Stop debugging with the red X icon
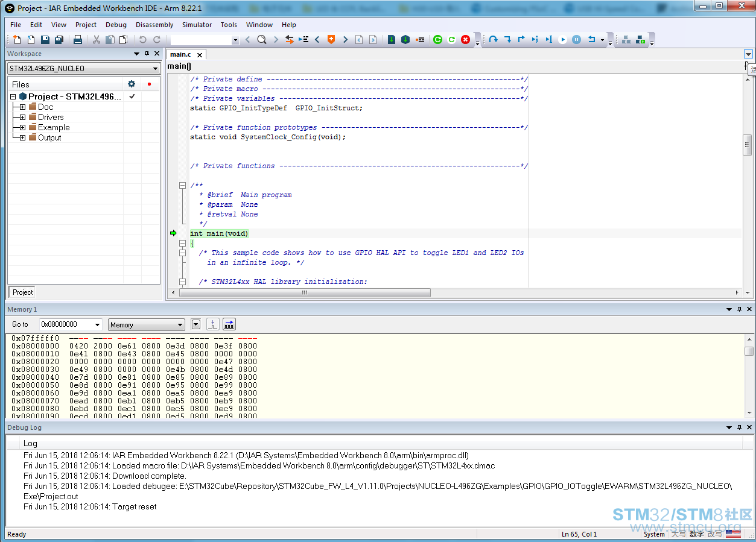 point(466,39)
